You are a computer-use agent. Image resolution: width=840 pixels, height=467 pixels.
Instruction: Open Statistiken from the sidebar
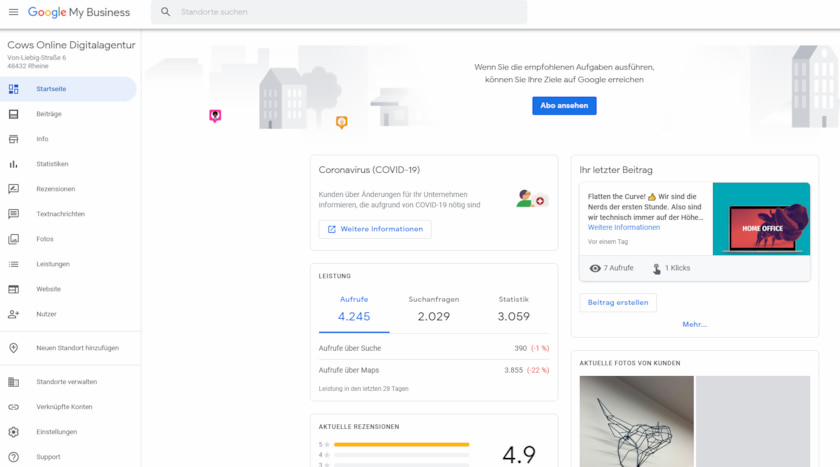(68, 164)
